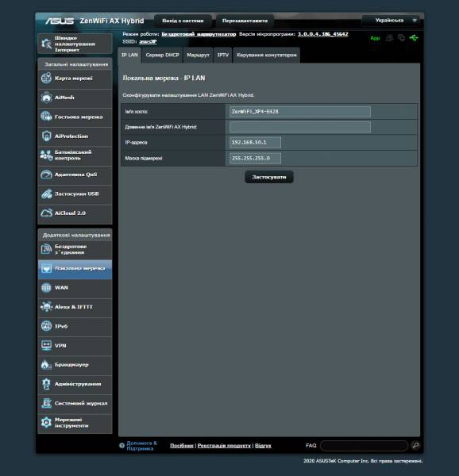Click the IP-адреса field 192.168.50.1
This screenshot has width=459, height=476.
click(255, 142)
